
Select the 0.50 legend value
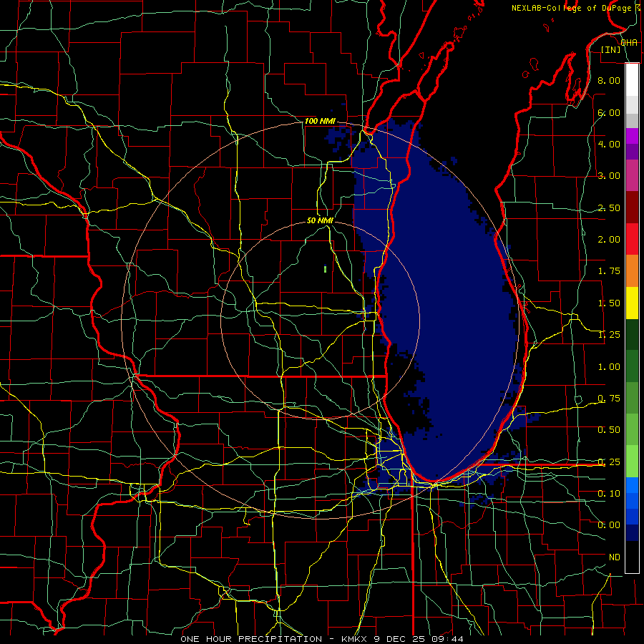[609, 430]
